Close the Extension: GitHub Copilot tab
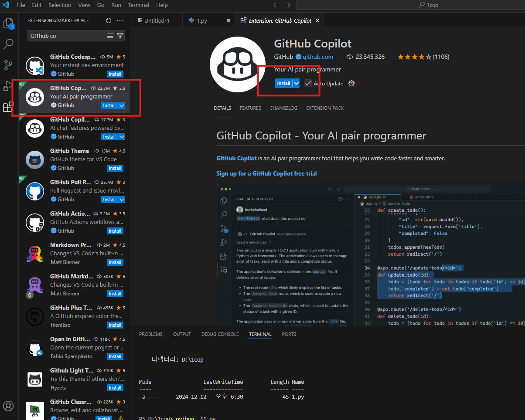525x420 pixels. [x=317, y=20]
